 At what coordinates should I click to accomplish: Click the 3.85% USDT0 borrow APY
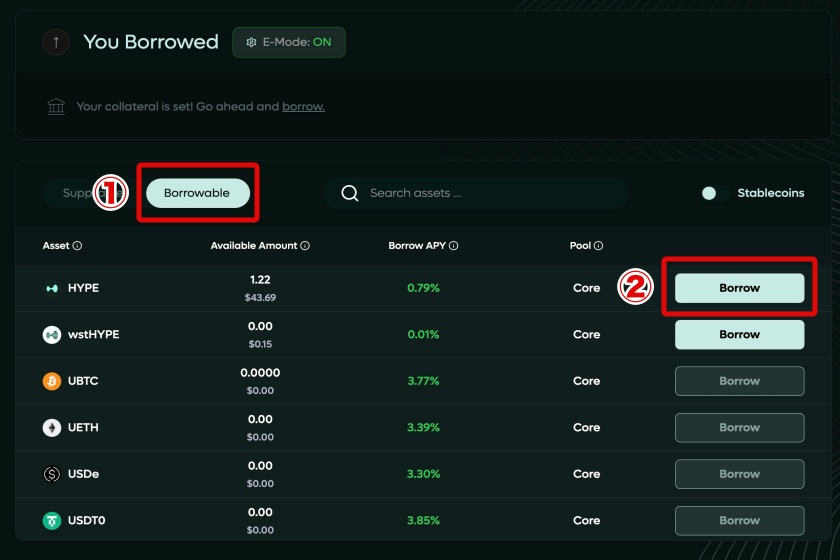point(423,520)
